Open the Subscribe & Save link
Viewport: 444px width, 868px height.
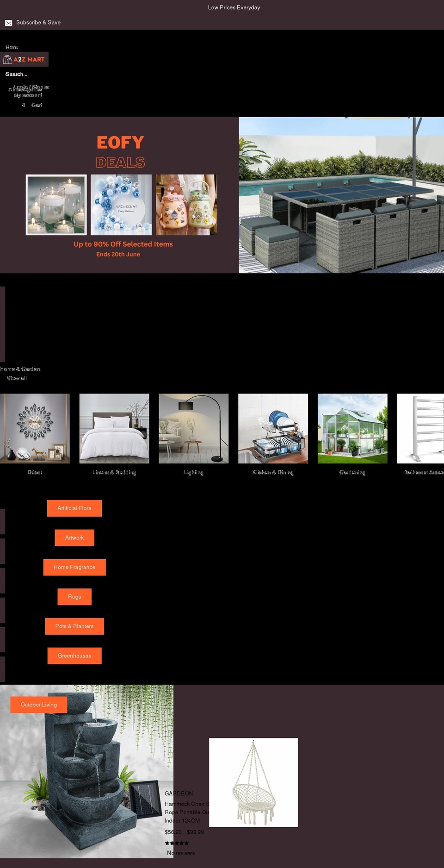38,23
